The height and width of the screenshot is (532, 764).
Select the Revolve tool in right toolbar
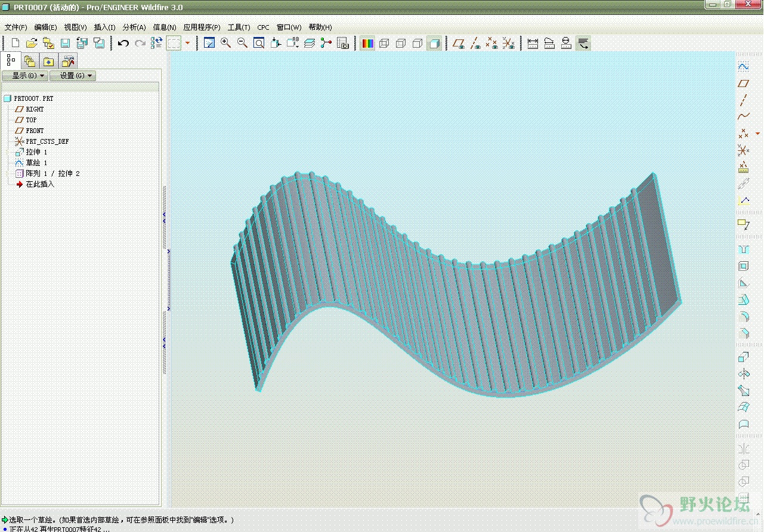[x=743, y=374]
